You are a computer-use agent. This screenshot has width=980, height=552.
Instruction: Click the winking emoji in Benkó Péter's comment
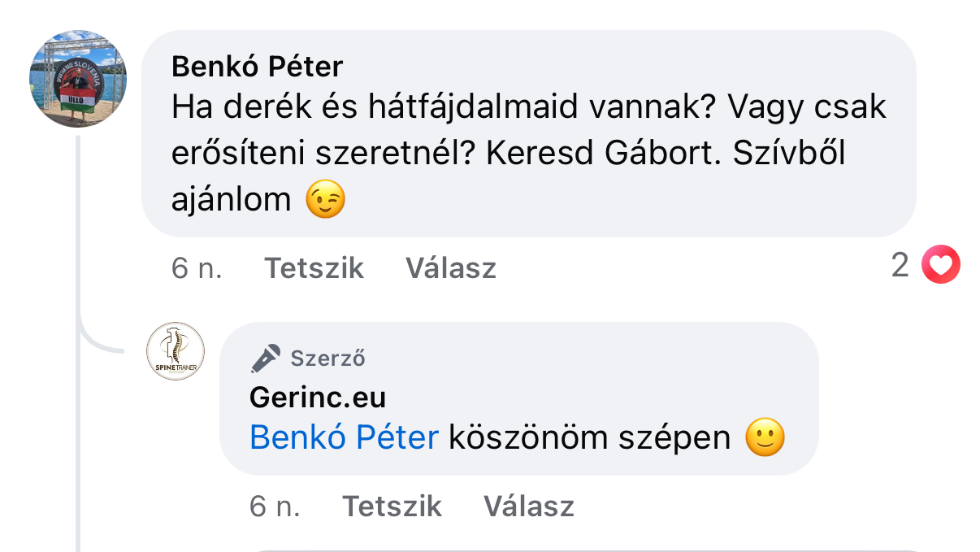coord(325,199)
